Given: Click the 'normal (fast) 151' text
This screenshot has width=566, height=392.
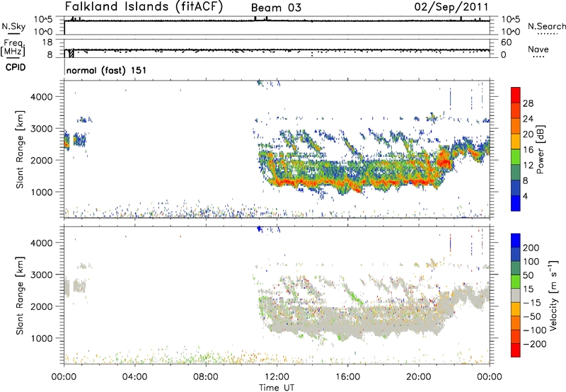Looking at the screenshot, I should (x=107, y=70).
